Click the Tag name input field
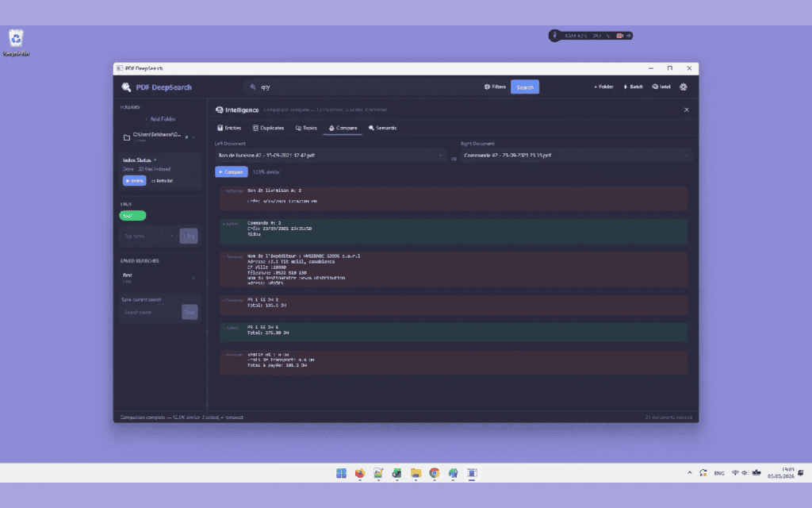This screenshot has height=508, width=812. [x=140, y=236]
